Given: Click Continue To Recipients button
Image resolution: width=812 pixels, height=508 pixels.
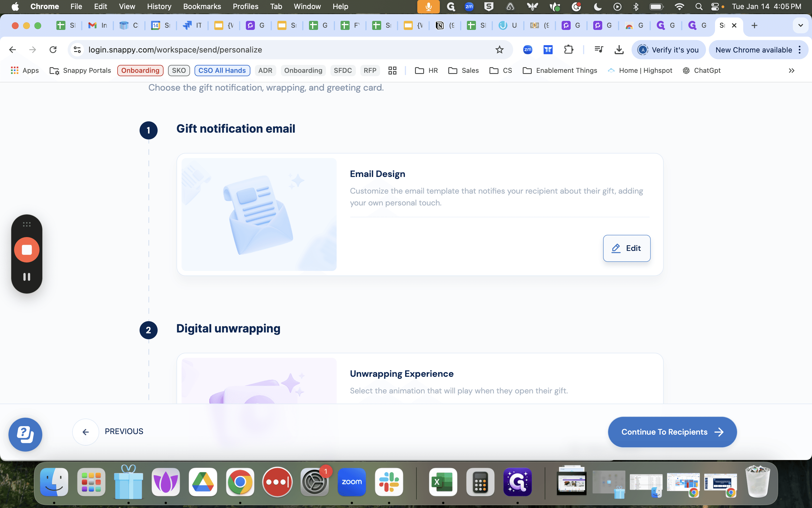Looking at the screenshot, I should pyautogui.click(x=672, y=432).
